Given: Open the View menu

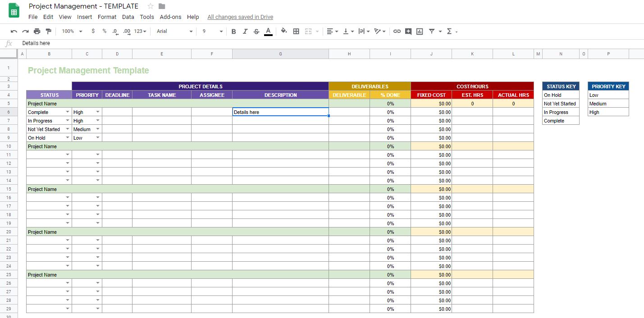Looking at the screenshot, I should [65, 17].
